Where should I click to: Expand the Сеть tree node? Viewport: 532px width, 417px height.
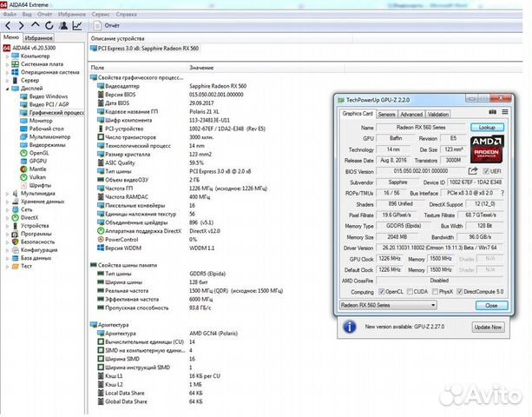[7, 210]
